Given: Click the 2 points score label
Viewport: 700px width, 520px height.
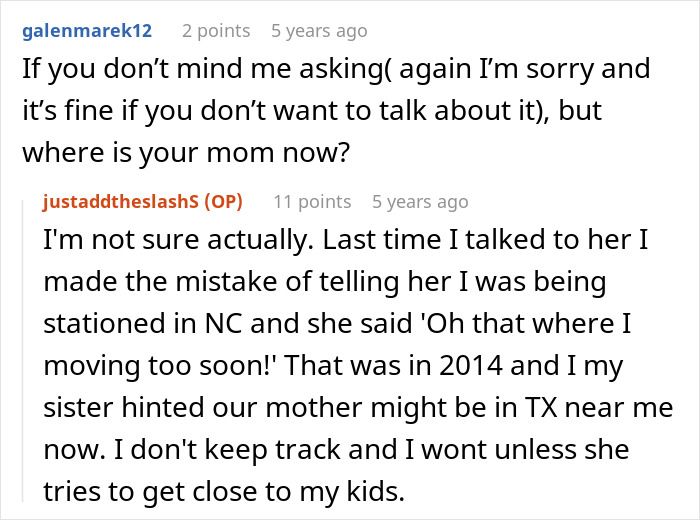Looking at the screenshot, I should point(216,30).
